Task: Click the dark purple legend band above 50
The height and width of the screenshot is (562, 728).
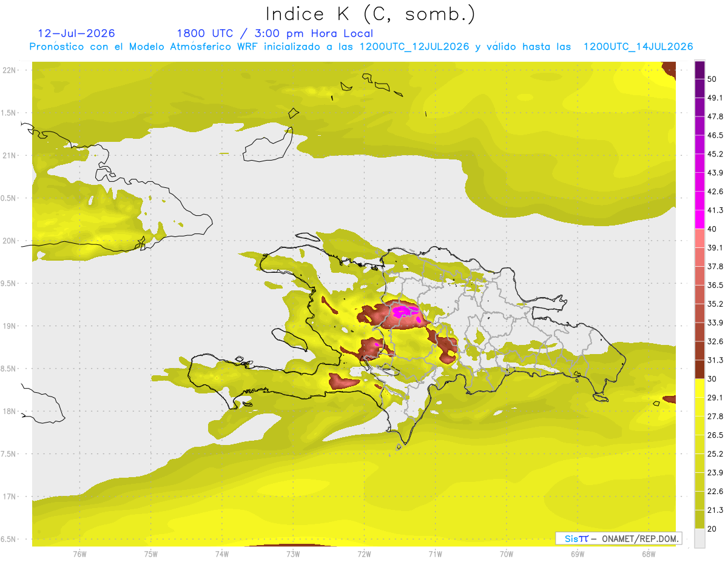Action: [699, 70]
